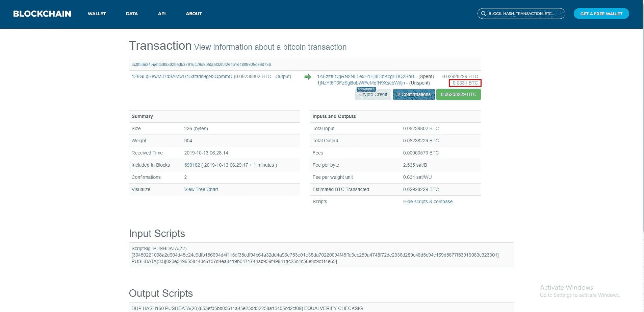Click the ScriptSig PUSHDATA(72) line

[159, 248]
